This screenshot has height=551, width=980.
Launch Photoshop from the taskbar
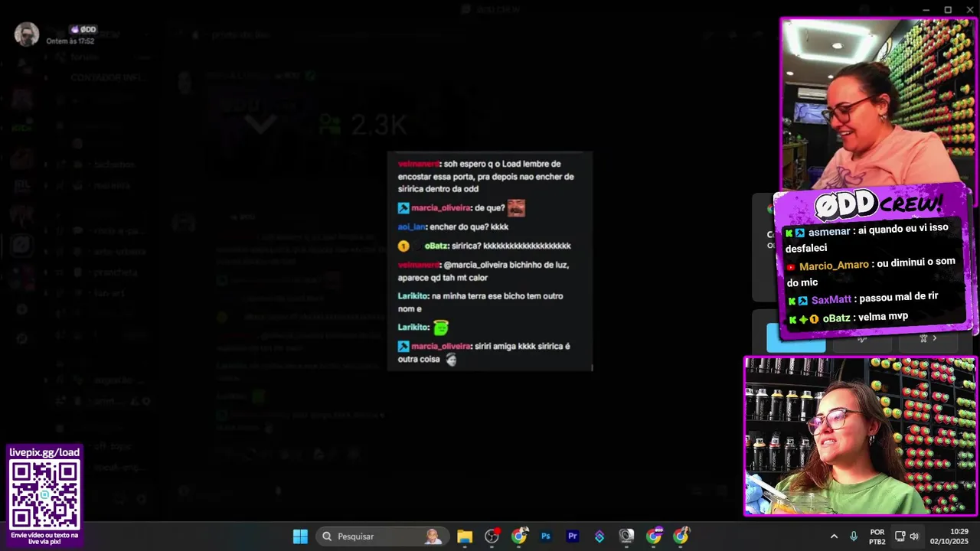coord(546,536)
